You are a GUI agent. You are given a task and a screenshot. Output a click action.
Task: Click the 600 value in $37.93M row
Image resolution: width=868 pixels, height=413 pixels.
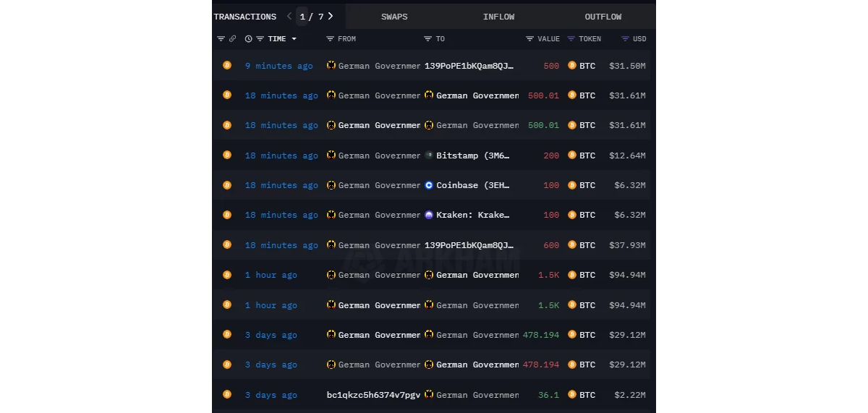551,245
